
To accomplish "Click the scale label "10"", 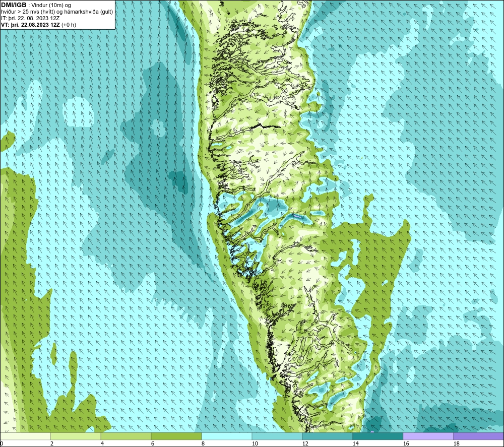I will tap(255, 444).
